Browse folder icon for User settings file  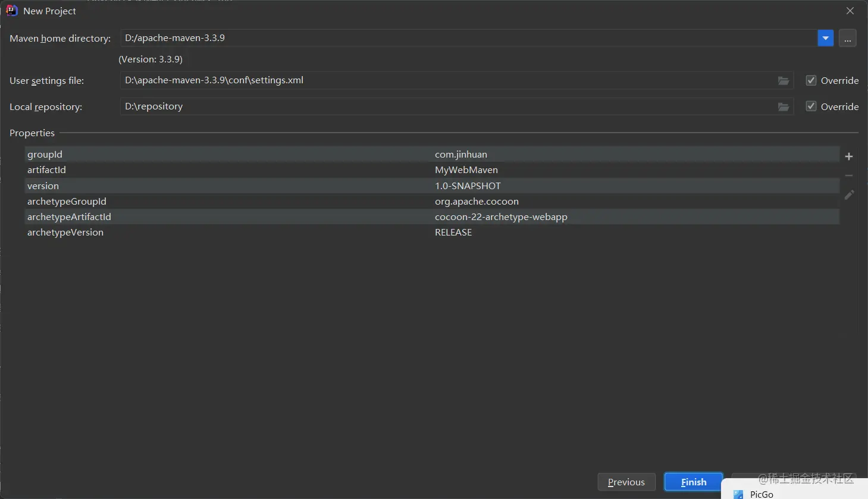[x=784, y=80]
